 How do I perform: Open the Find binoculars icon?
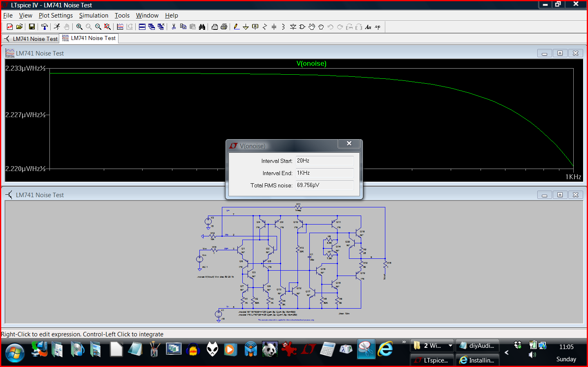[x=202, y=27]
